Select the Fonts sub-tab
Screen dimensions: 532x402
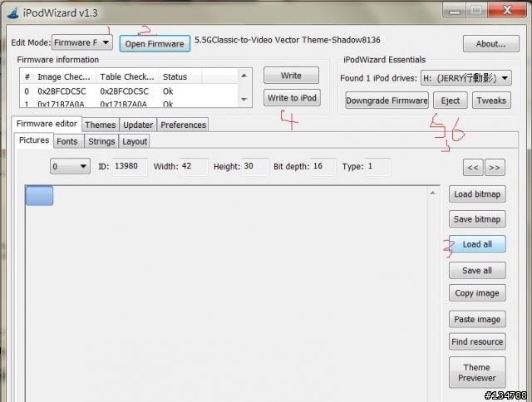[x=67, y=141]
